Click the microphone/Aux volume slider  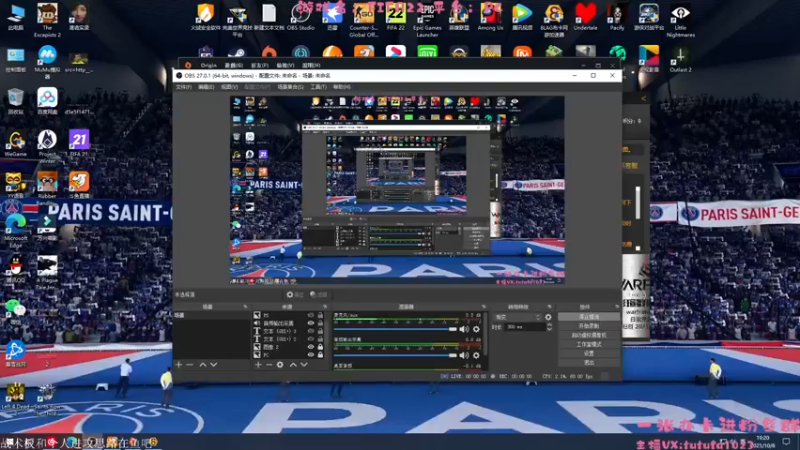395,329
